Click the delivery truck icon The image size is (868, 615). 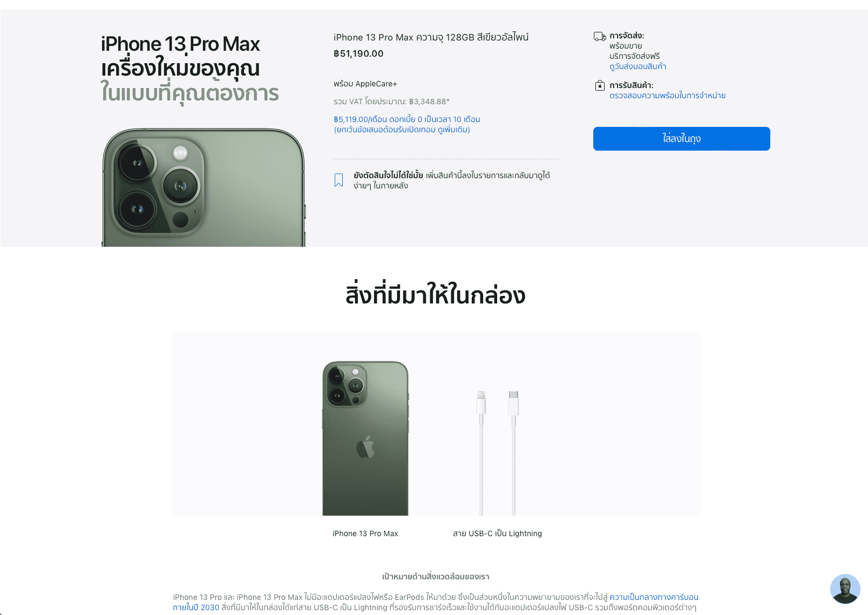pos(600,36)
